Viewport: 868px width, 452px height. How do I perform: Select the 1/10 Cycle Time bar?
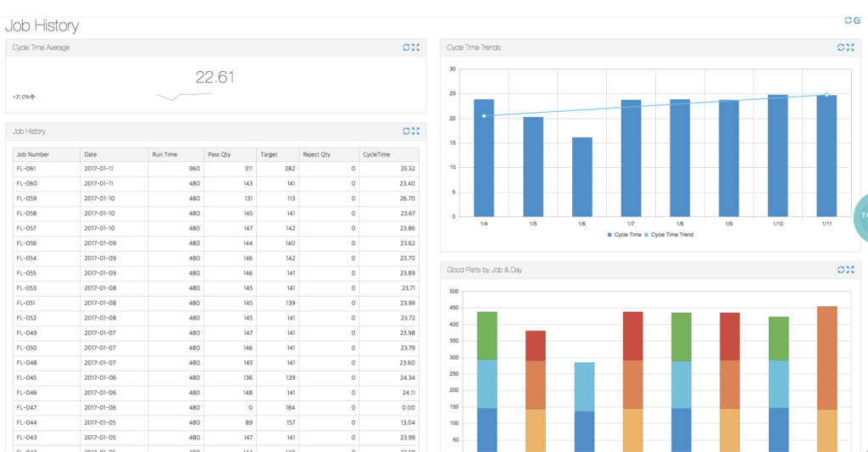tap(778, 156)
